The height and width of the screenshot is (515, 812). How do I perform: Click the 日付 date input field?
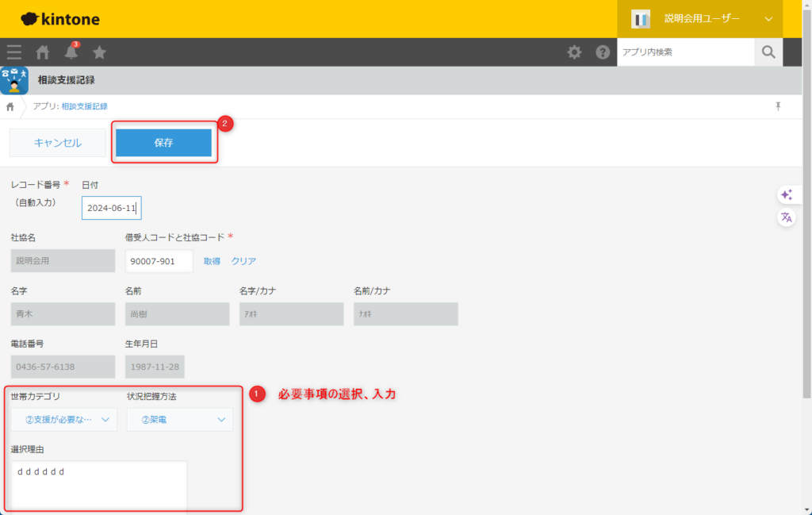point(111,209)
